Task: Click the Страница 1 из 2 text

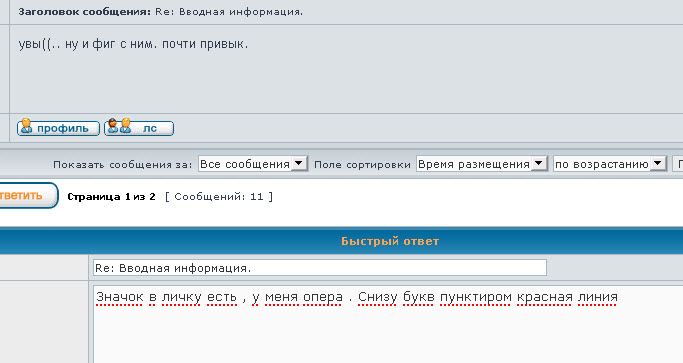Action: 112,197
